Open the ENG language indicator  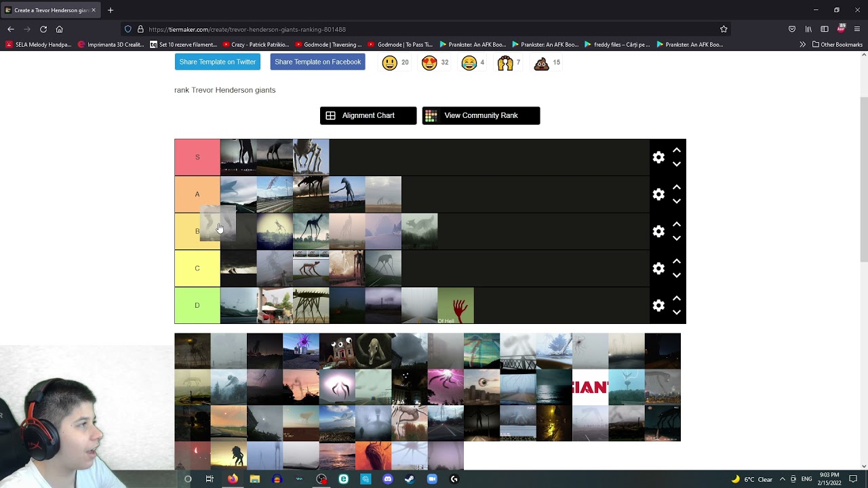pyautogui.click(x=806, y=479)
